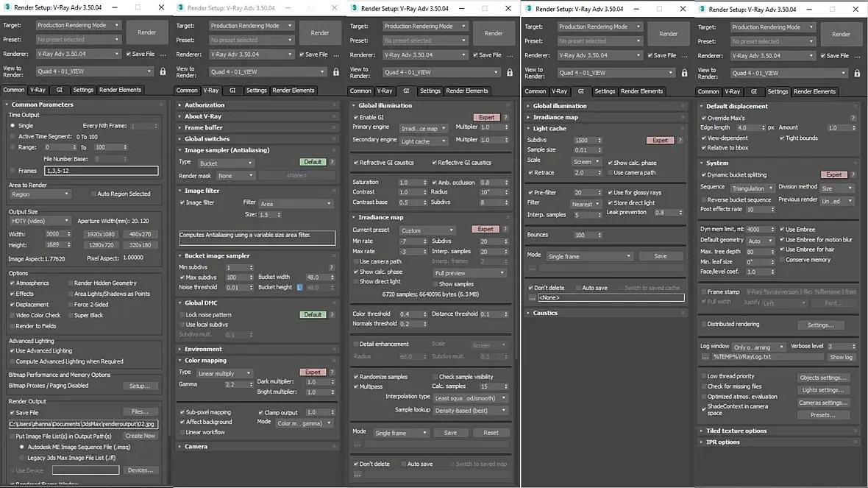Open the Current preset Custom dropdown
The width and height of the screenshot is (868, 488).
(x=427, y=230)
